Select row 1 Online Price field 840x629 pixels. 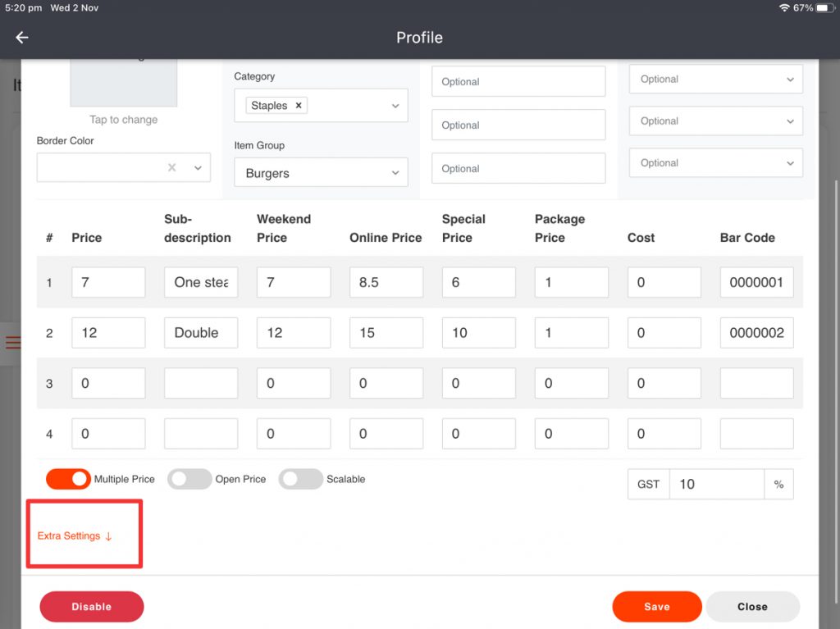[386, 282]
